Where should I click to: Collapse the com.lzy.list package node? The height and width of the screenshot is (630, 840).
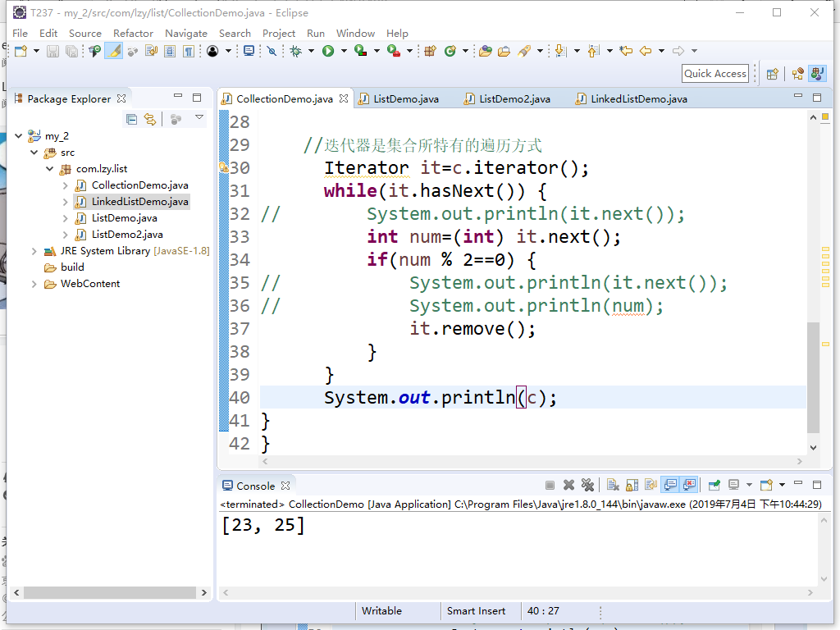49,169
